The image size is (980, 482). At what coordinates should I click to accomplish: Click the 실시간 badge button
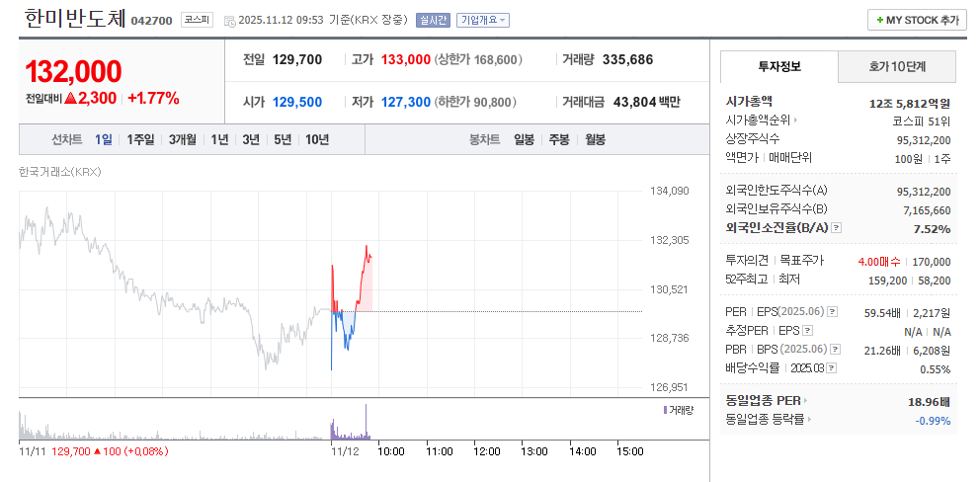[x=433, y=20]
